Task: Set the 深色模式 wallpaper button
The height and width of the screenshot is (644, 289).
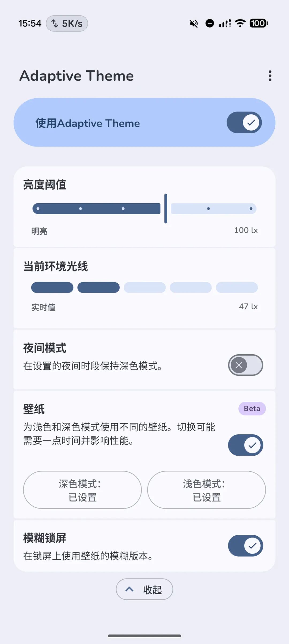Action: (x=82, y=490)
